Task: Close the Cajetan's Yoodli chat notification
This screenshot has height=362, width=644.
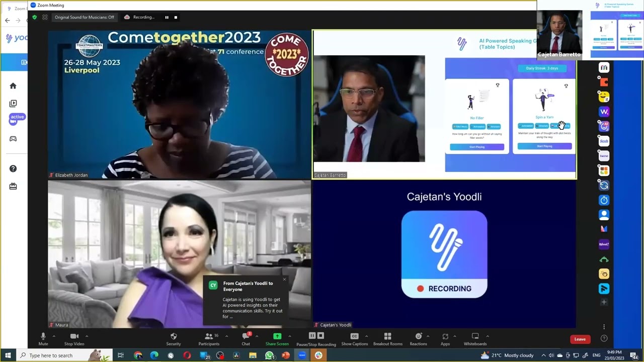Action: [x=284, y=279]
